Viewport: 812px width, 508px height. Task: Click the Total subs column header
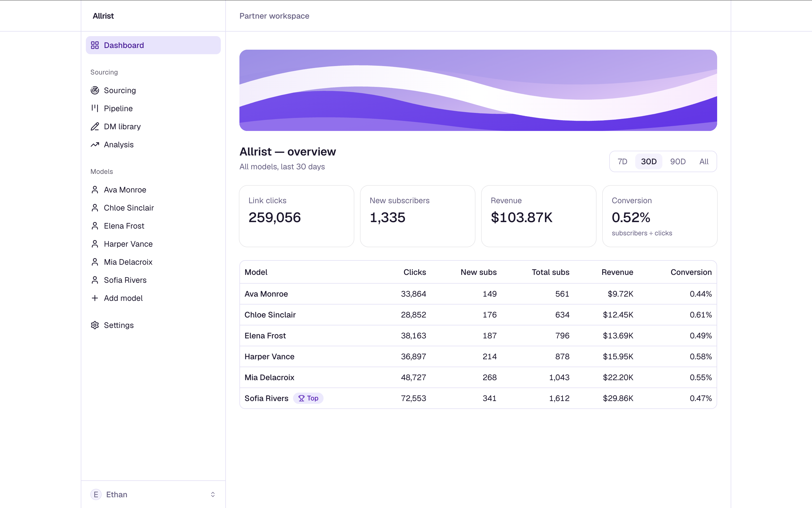coord(551,272)
